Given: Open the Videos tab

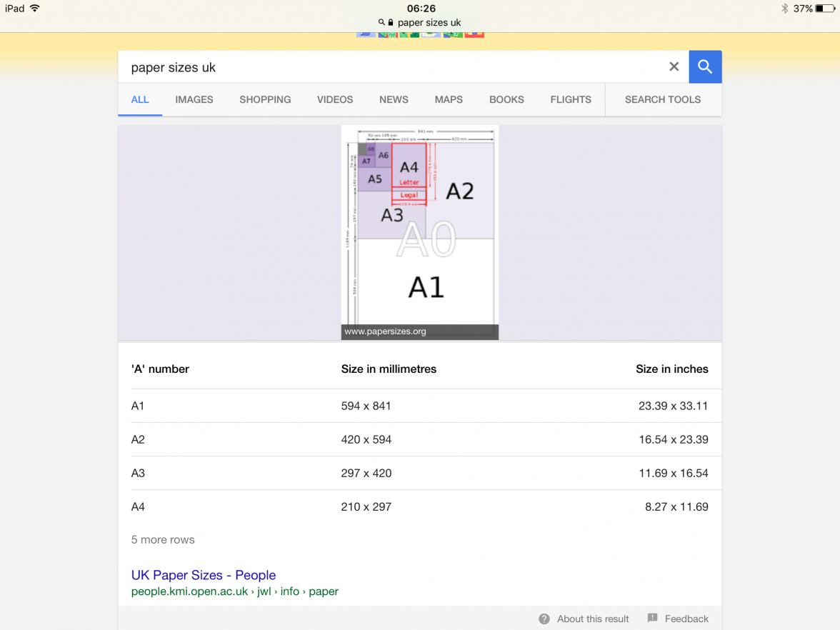Looking at the screenshot, I should click(335, 100).
